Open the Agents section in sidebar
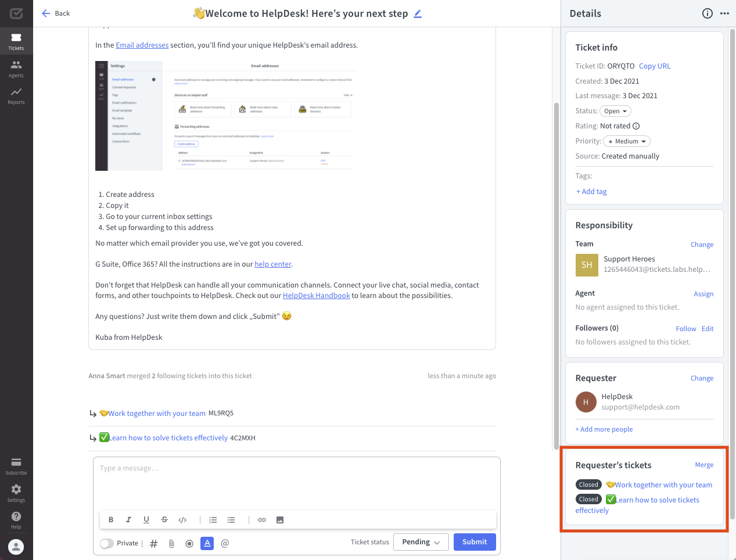Image resolution: width=736 pixels, height=560 pixels. click(x=16, y=69)
